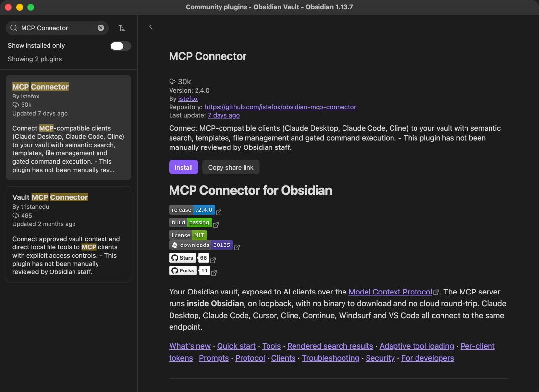Jump to Adaptive tool loading section
The height and width of the screenshot is (392, 539).
click(416, 346)
